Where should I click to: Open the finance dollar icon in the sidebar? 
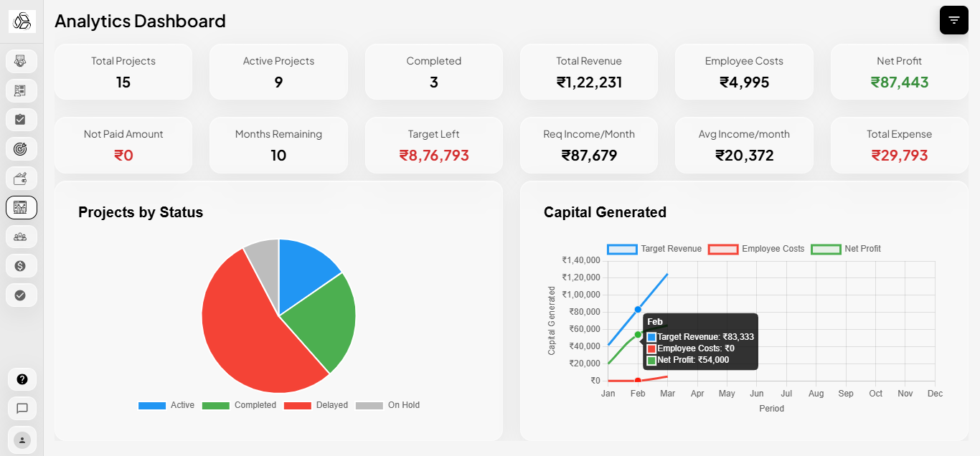[x=21, y=265]
